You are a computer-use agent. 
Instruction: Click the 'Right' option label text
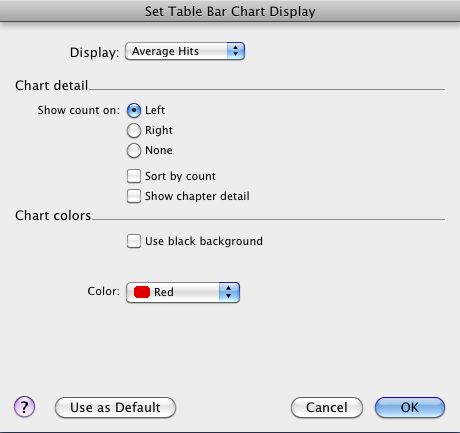[x=159, y=130]
